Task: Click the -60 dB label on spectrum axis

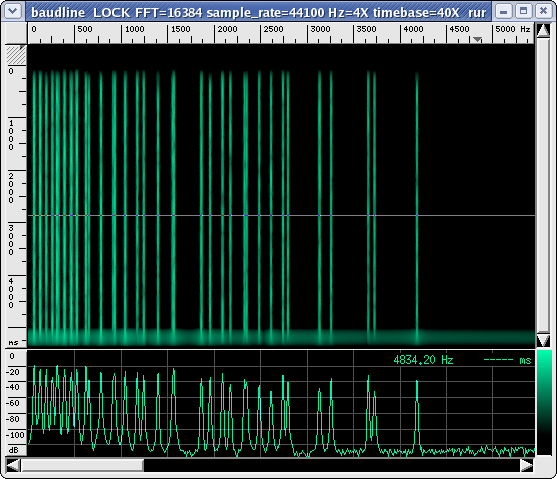Action: tap(13, 403)
